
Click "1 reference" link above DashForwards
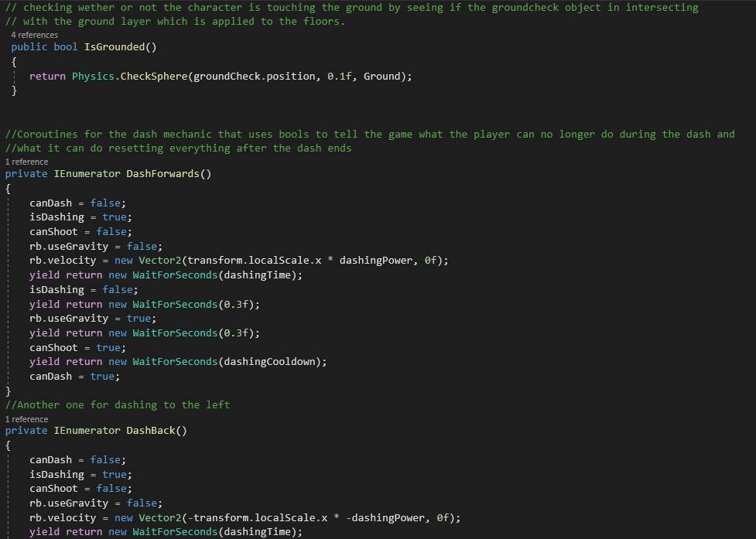[26, 162]
